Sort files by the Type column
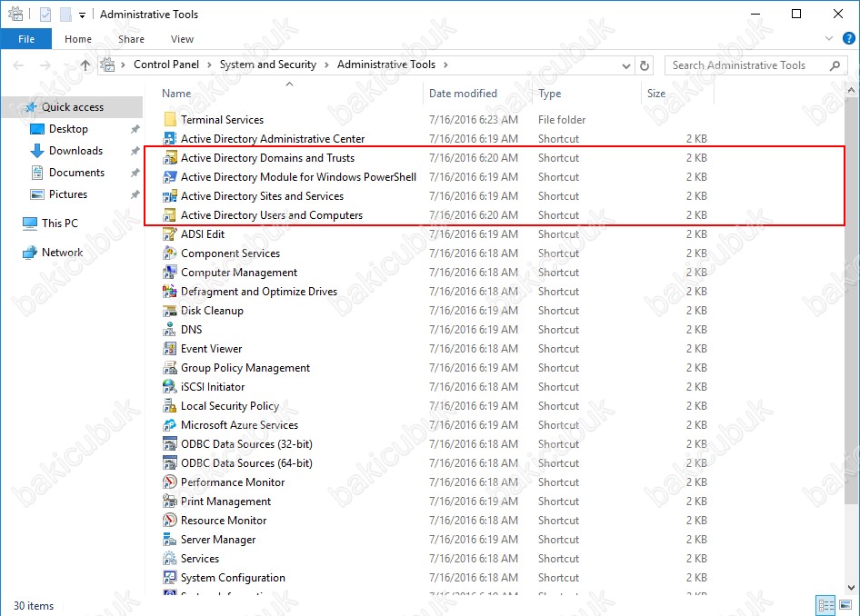 click(x=550, y=94)
